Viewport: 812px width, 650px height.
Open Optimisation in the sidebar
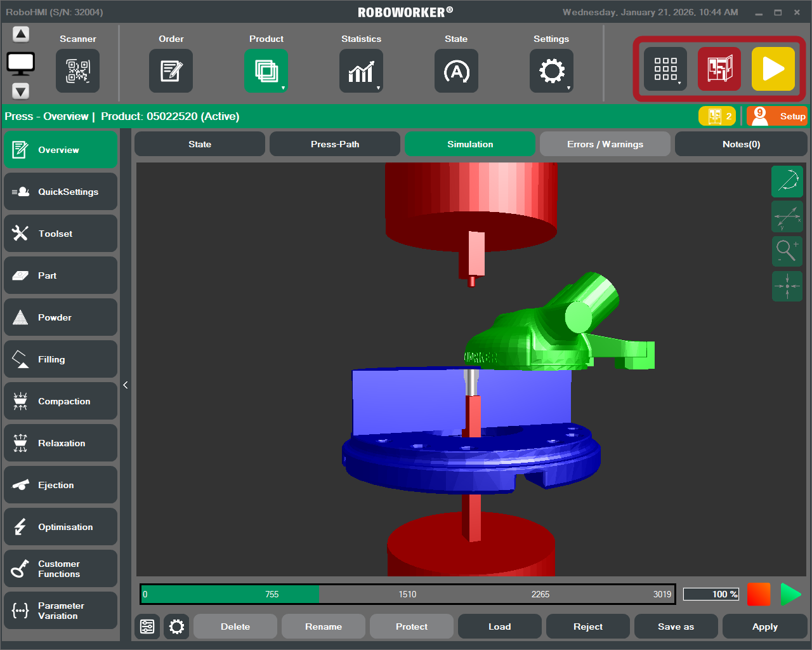point(61,527)
